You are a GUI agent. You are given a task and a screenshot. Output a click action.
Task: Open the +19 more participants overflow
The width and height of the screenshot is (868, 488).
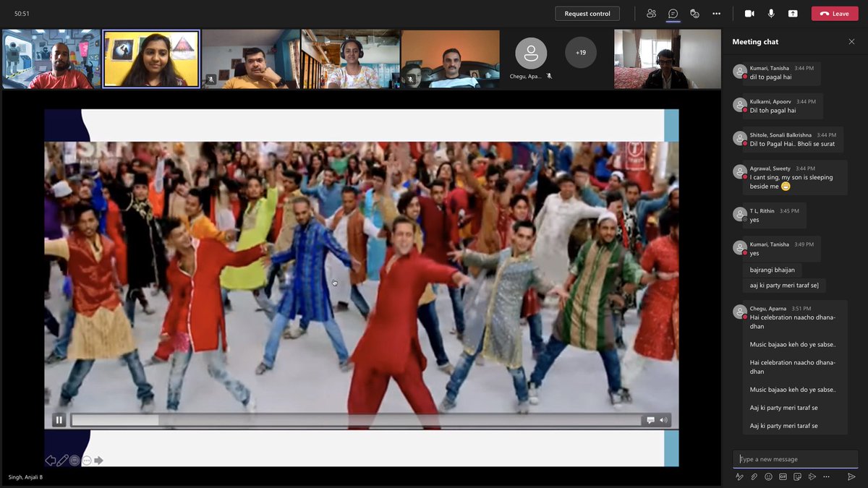[581, 53]
